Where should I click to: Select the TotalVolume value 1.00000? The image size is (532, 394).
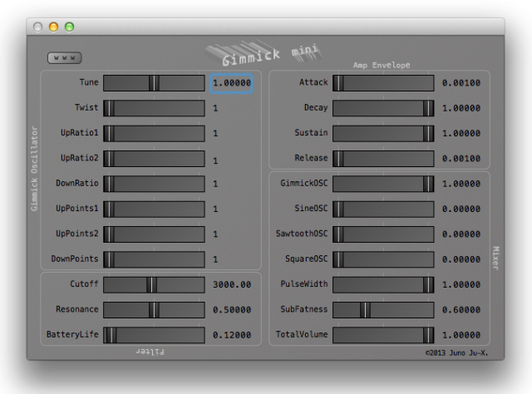461,335
